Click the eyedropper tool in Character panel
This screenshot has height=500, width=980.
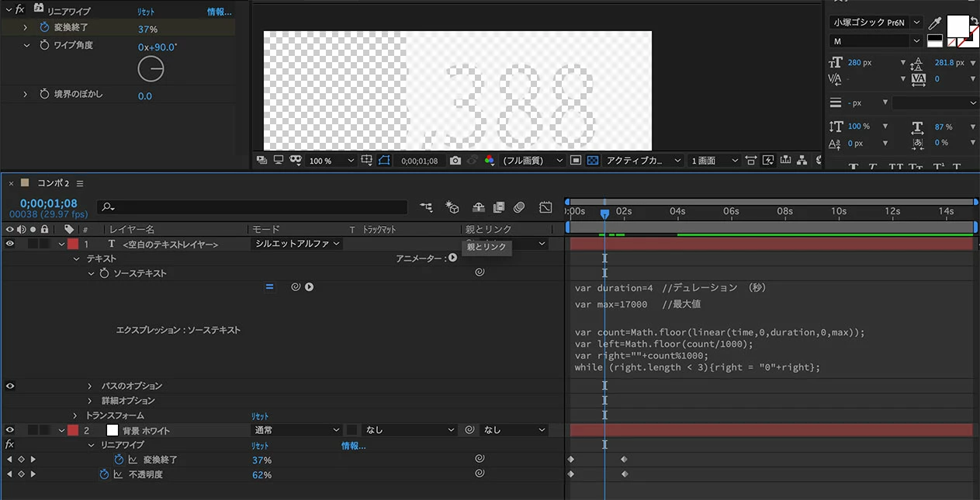[x=935, y=23]
